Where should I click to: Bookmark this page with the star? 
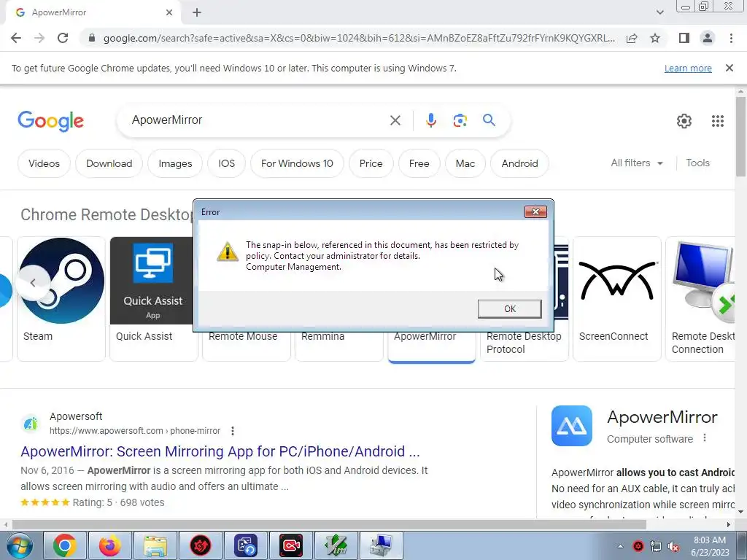coord(655,38)
